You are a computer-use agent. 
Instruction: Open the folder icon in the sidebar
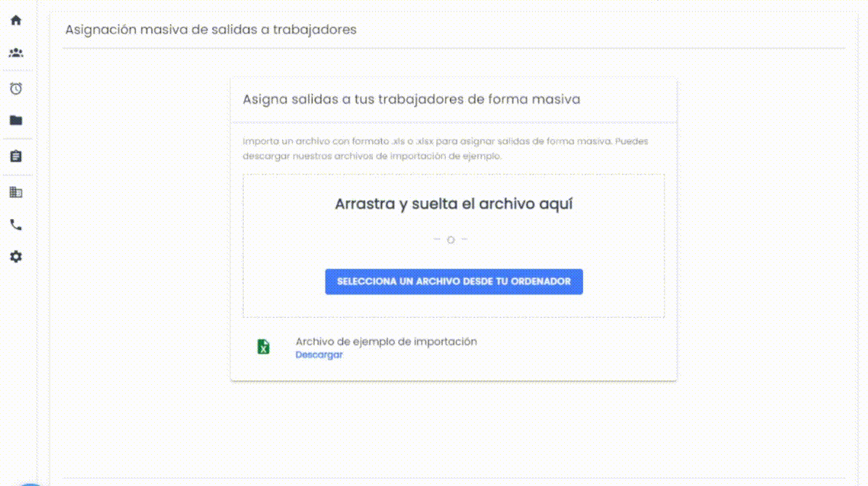tap(16, 120)
